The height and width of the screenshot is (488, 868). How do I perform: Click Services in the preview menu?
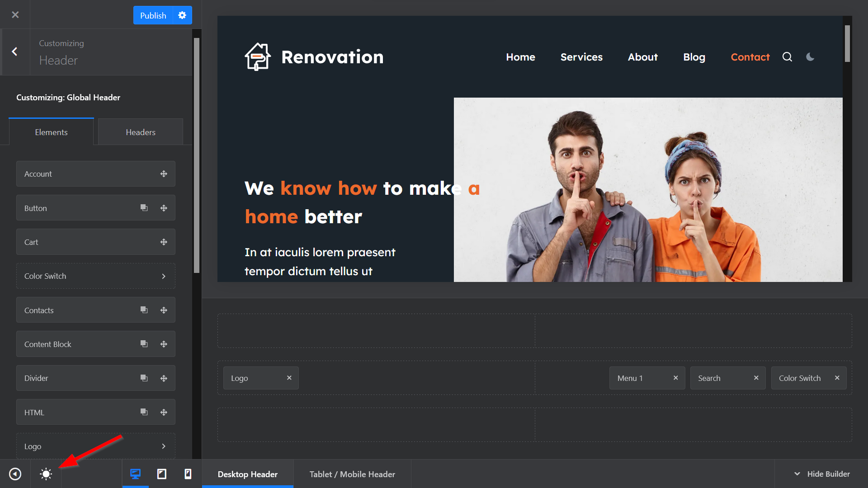pos(581,57)
